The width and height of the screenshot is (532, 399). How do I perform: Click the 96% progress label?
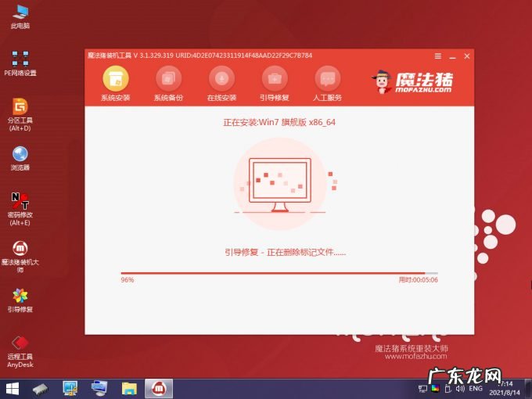[x=128, y=280]
